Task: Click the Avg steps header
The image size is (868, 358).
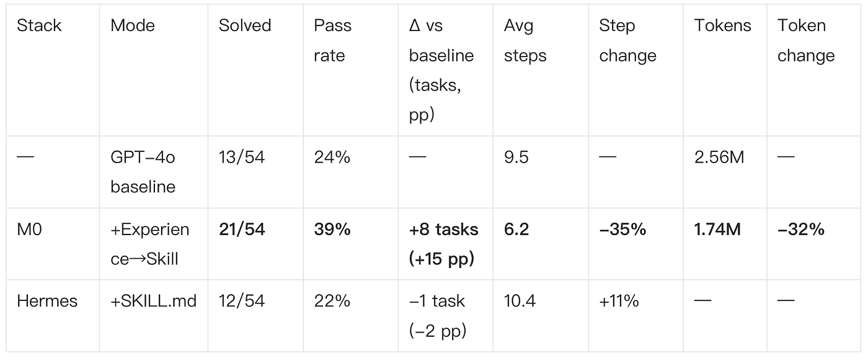Action: tap(525, 40)
